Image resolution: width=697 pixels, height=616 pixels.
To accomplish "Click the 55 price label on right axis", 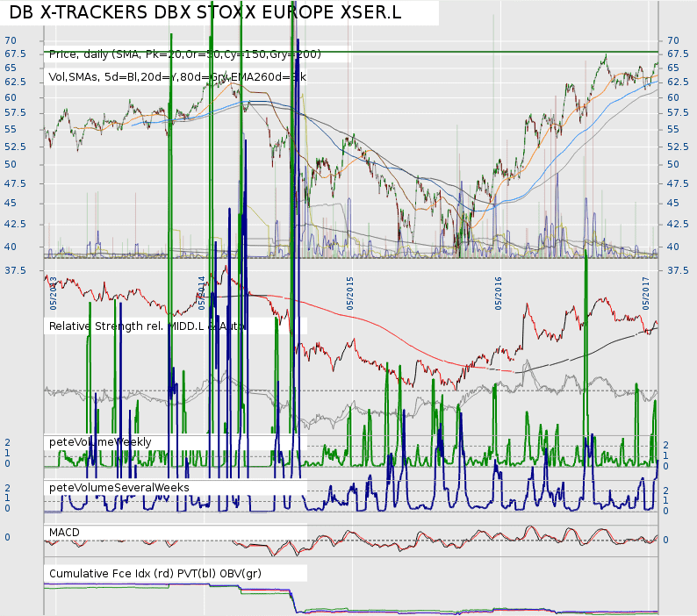I will tap(673, 129).
